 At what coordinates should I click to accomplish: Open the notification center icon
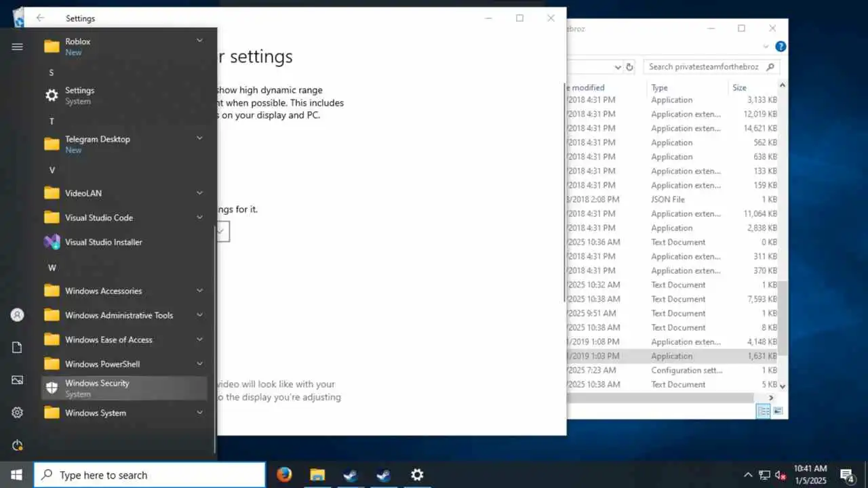(847, 474)
